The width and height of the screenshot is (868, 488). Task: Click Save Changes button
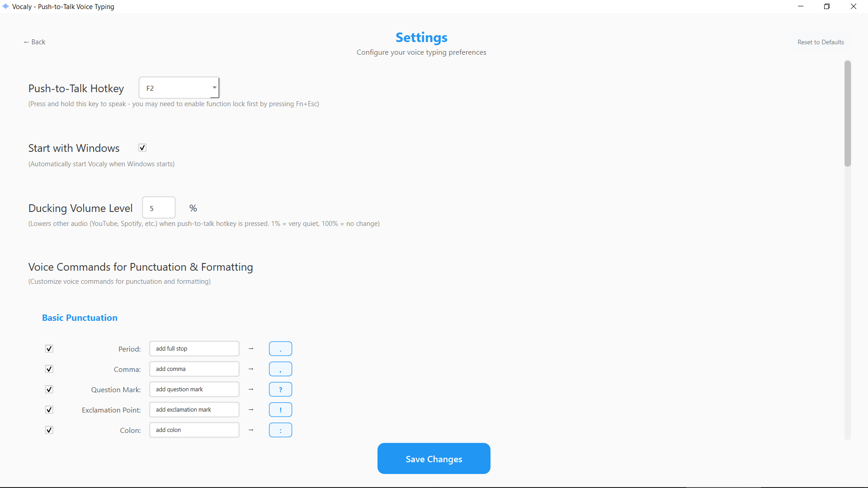point(434,459)
